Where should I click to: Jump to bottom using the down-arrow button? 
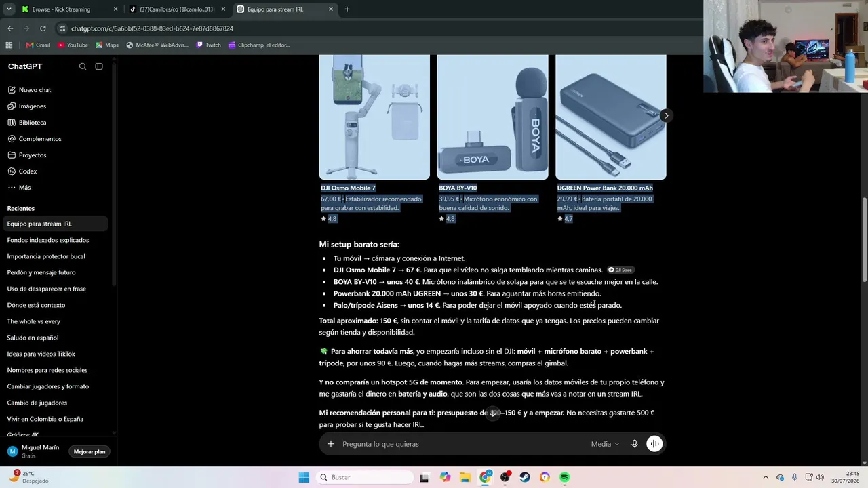pos(493,413)
